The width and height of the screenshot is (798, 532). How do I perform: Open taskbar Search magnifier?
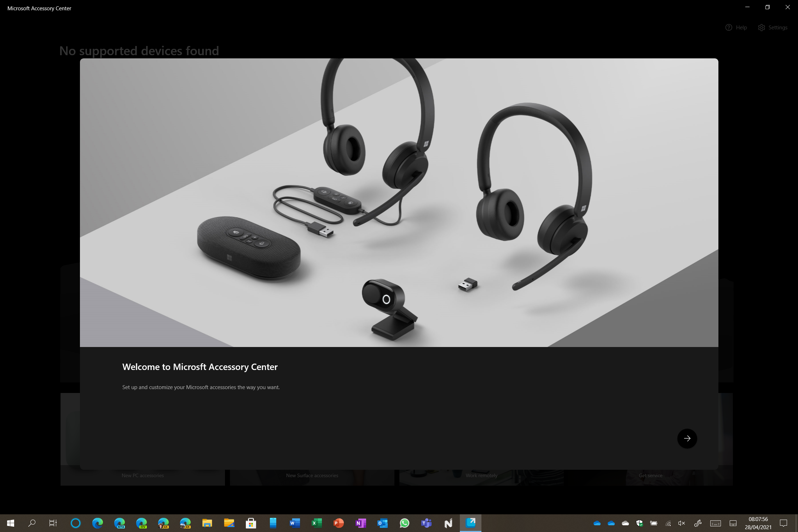click(32, 523)
